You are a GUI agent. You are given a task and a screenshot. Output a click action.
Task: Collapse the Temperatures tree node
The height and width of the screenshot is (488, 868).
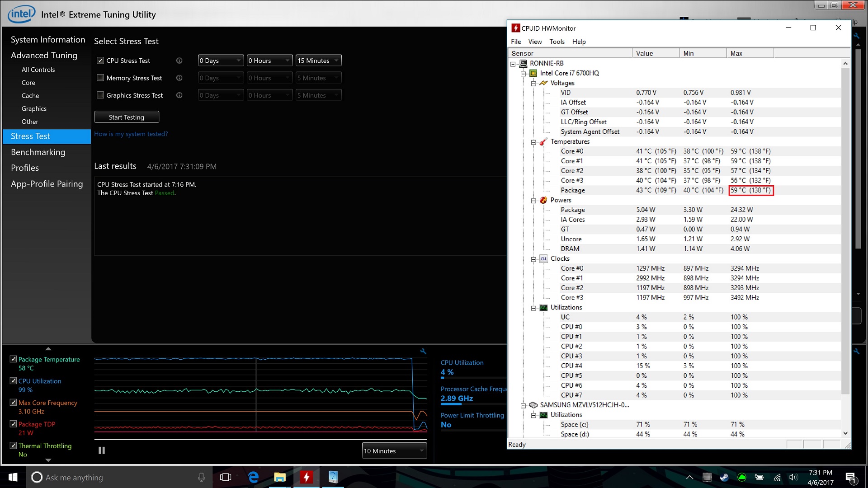pyautogui.click(x=533, y=142)
